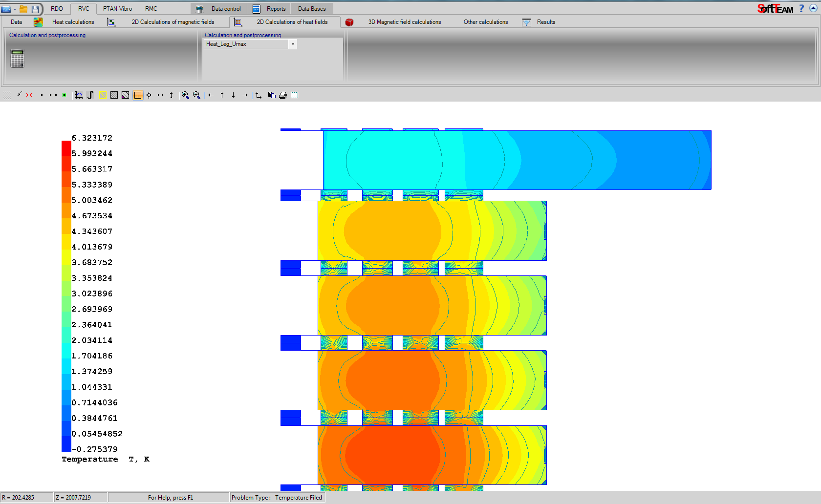Open Other calculations tab
821x504 pixels.
[486, 22]
